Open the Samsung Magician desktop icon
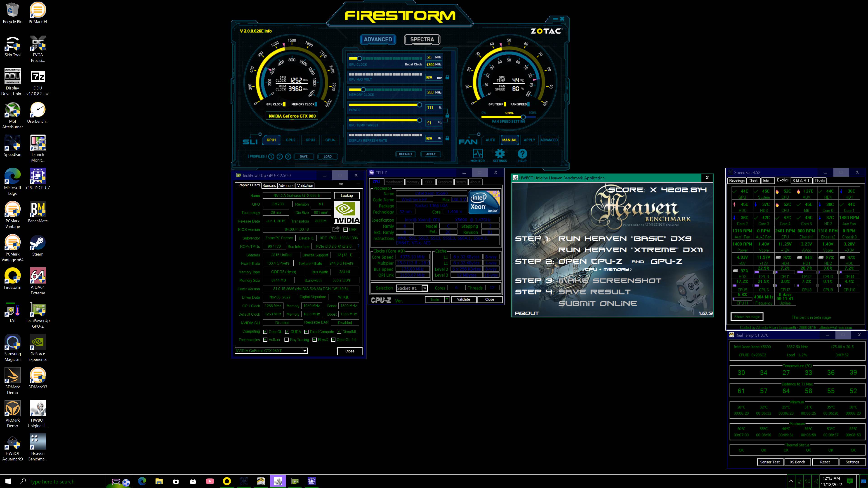 coord(12,348)
